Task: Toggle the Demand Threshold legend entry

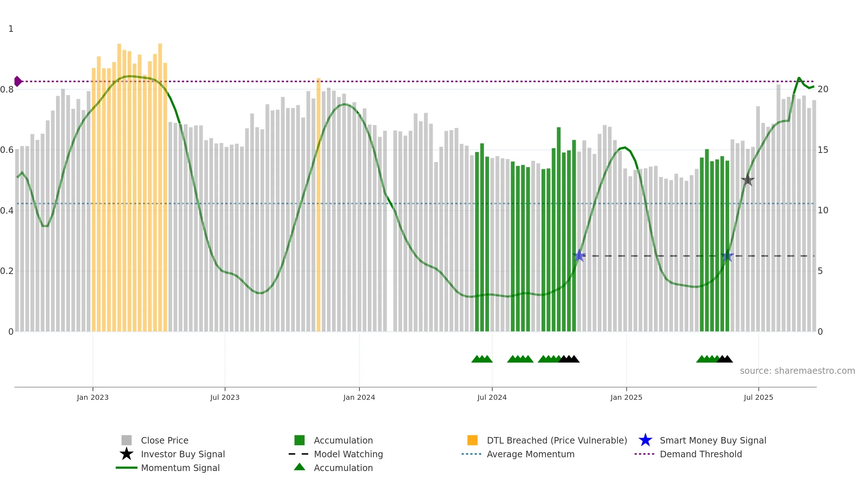Action: pyautogui.click(x=688, y=454)
